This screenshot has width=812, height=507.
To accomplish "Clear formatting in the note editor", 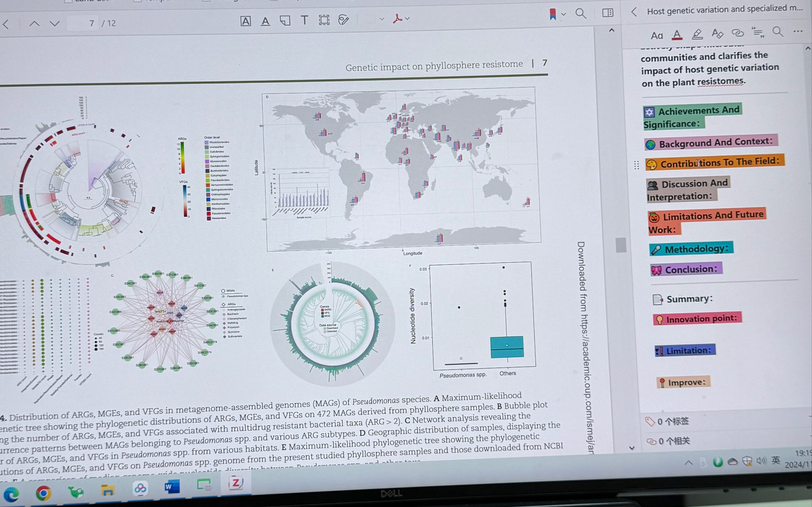I will click(x=717, y=34).
